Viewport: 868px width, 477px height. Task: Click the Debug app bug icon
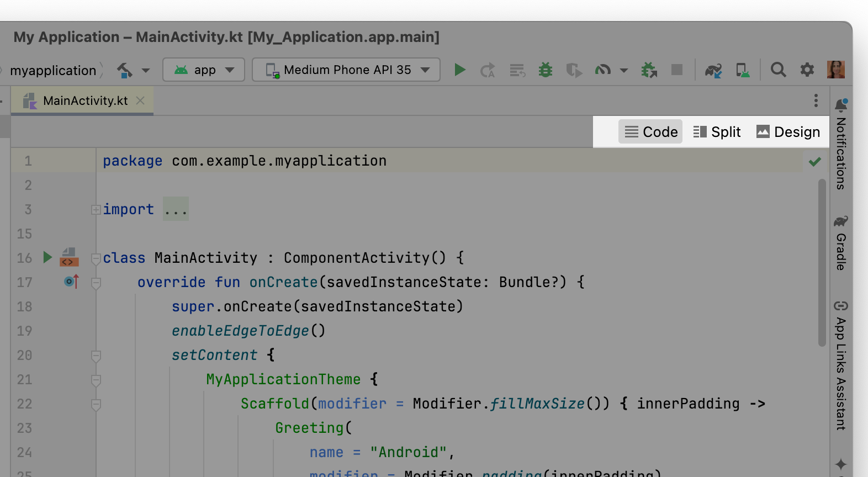tap(546, 70)
